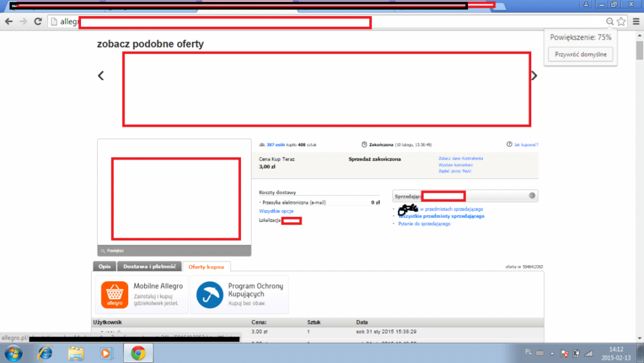Switch to the Dostawa i płatność tab
This screenshot has height=363, width=644.
[x=149, y=267]
